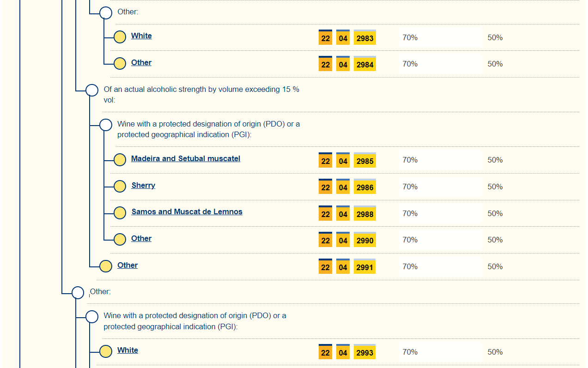
Task: Click the yellow node icon for code 2993
Action: [106, 351]
